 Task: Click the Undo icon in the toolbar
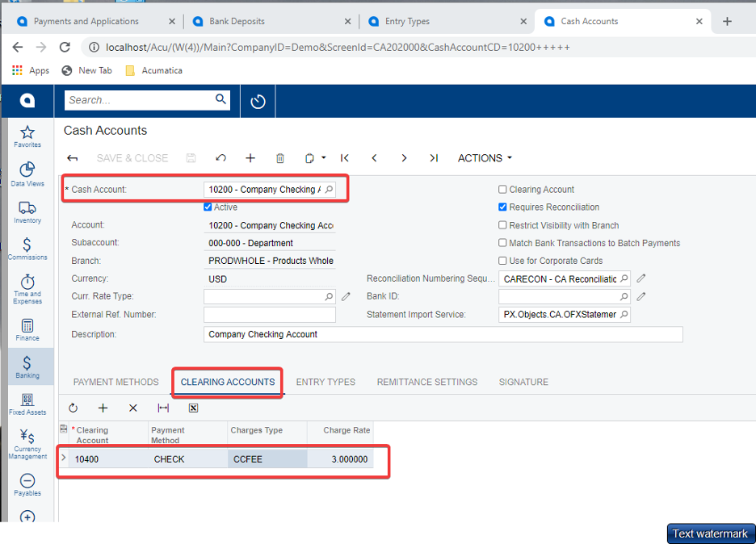coord(220,158)
